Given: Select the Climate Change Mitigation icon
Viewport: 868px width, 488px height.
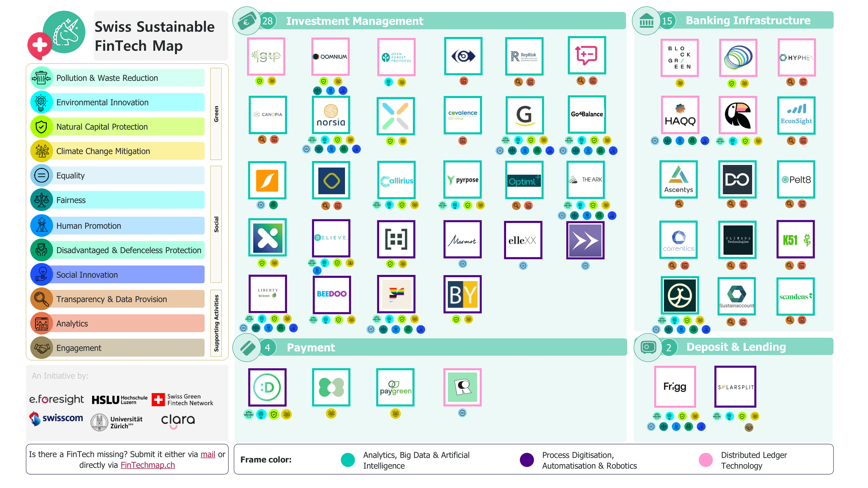Looking at the screenshot, I should [x=41, y=151].
